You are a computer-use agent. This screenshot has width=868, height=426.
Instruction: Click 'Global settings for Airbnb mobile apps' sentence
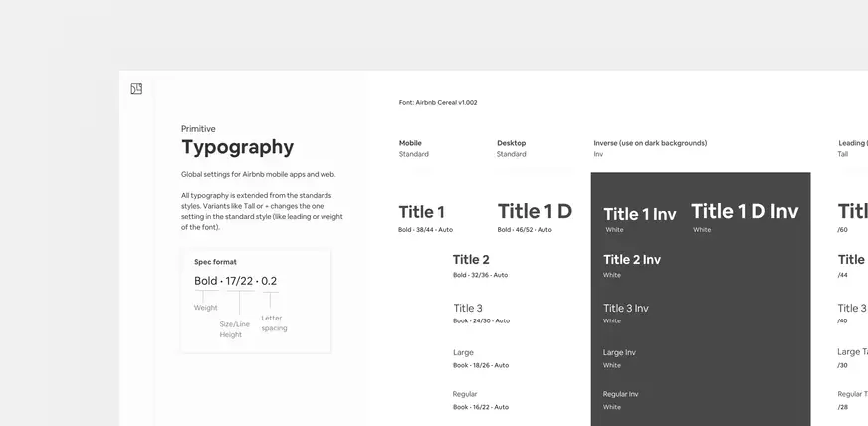coord(259,174)
